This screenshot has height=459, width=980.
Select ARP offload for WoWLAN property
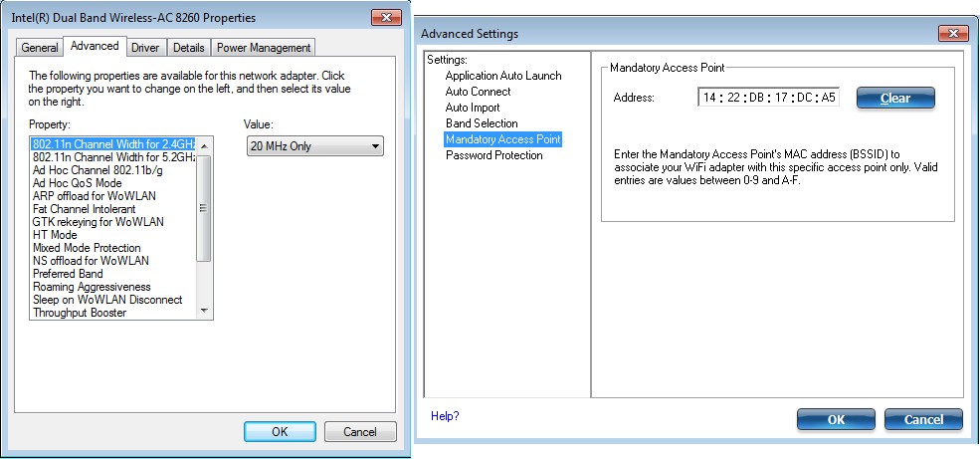(95, 196)
